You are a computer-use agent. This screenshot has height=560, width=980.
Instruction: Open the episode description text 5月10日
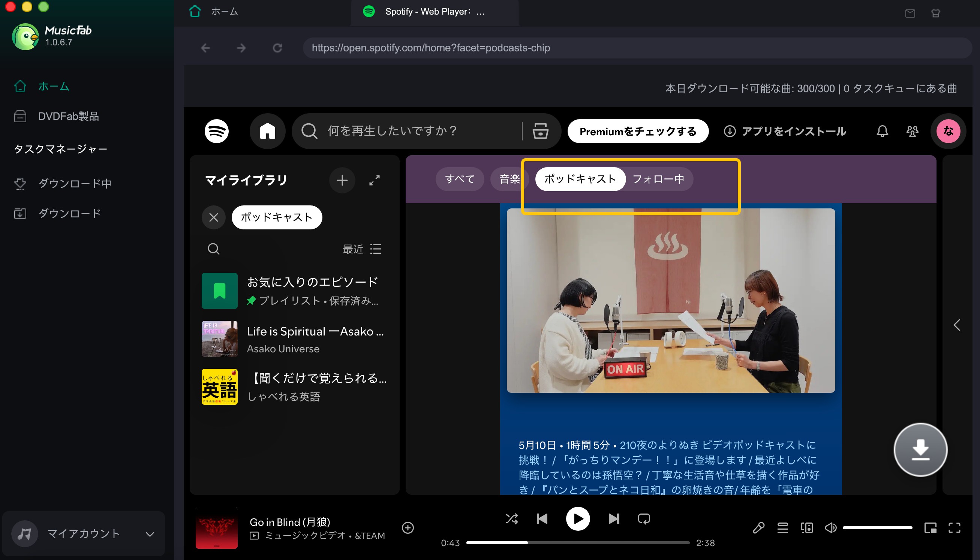(669, 468)
